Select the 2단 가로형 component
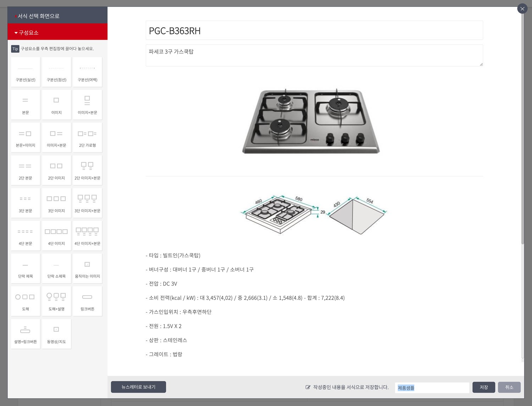The width and height of the screenshot is (532, 406). pyautogui.click(x=88, y=137)
